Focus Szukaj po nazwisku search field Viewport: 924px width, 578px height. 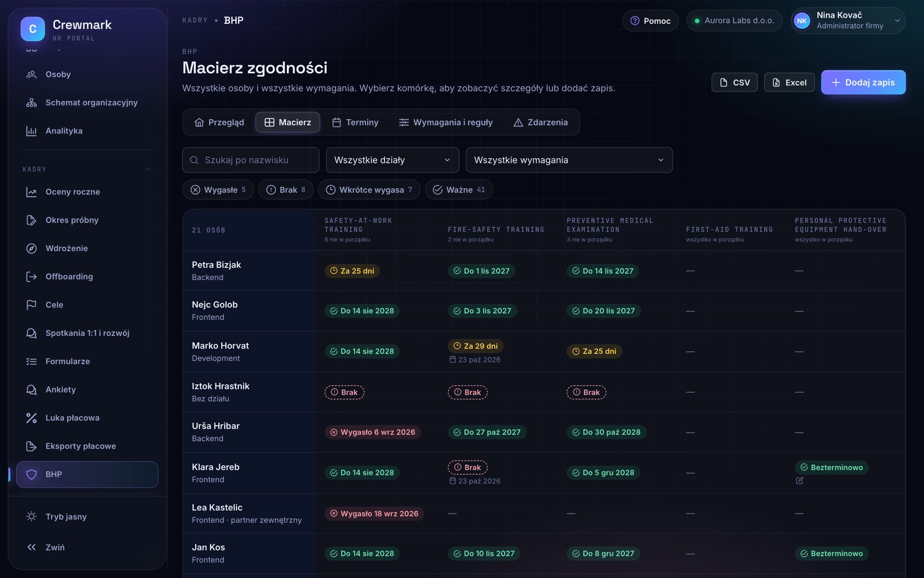pyautogui.click(x=251, y=160)
